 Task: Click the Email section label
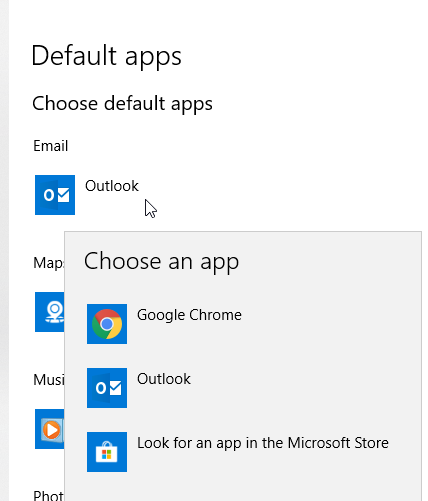[x=50, y=146]
